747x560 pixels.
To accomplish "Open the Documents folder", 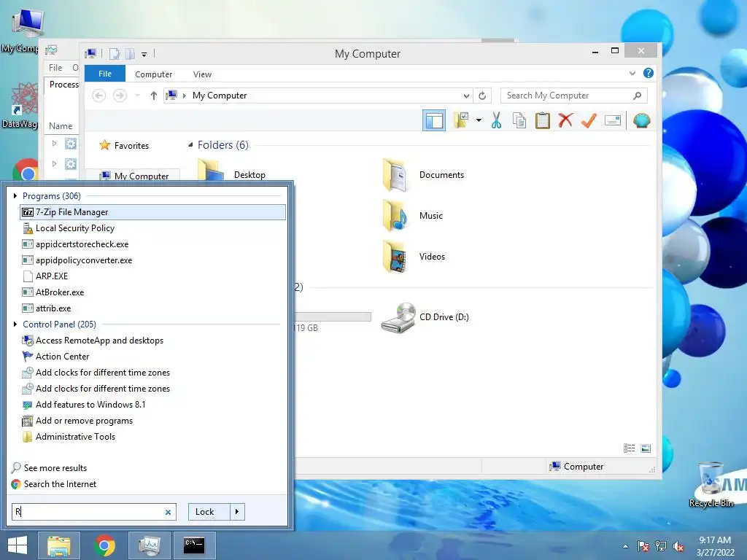I will [x=423, y=175].
